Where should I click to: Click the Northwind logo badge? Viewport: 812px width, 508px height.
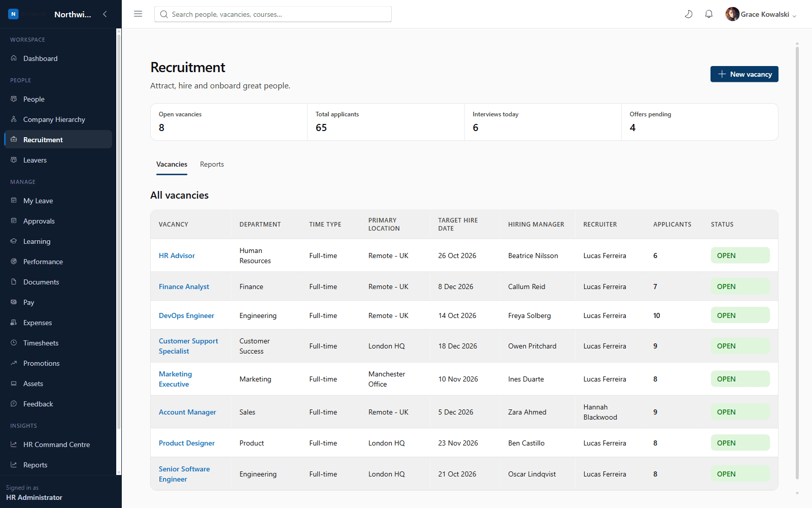coord(14,14)
